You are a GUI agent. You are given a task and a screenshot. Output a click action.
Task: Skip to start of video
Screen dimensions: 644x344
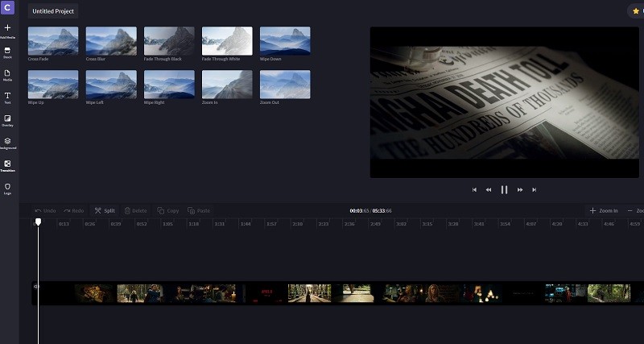tap(474, 189)
